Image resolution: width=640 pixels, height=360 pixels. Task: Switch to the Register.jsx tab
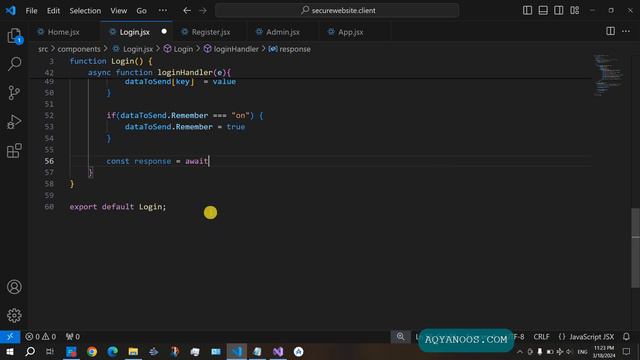coord(211,32)
